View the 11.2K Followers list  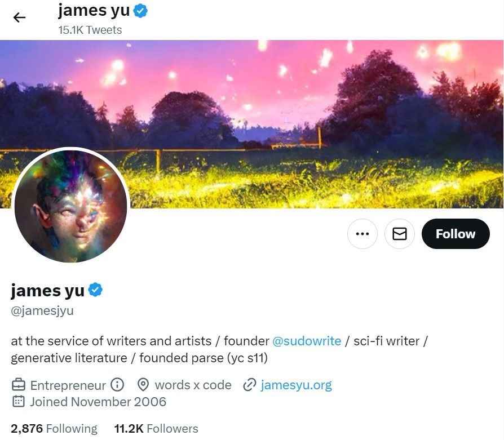[156, 428]
